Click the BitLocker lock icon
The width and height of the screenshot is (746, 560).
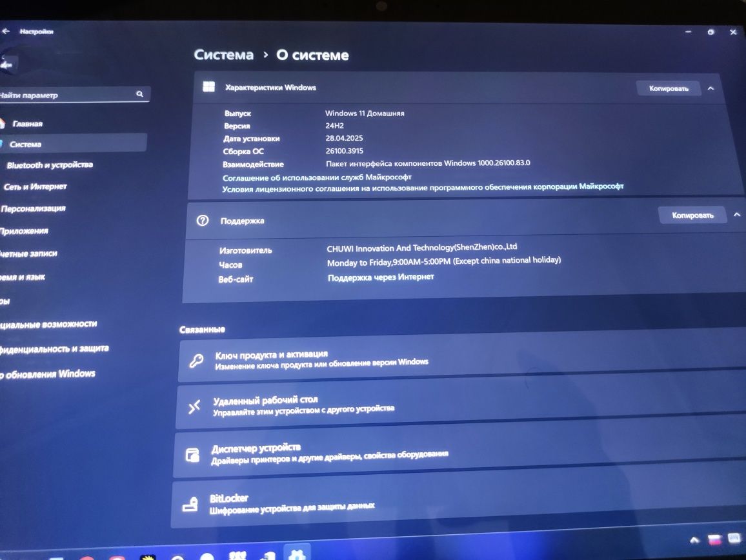pos(190,505)
